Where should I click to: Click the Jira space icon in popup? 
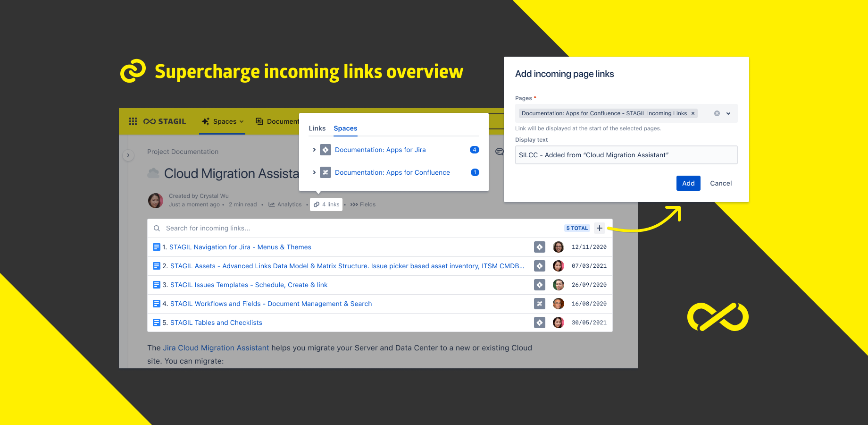coord(325,150)
